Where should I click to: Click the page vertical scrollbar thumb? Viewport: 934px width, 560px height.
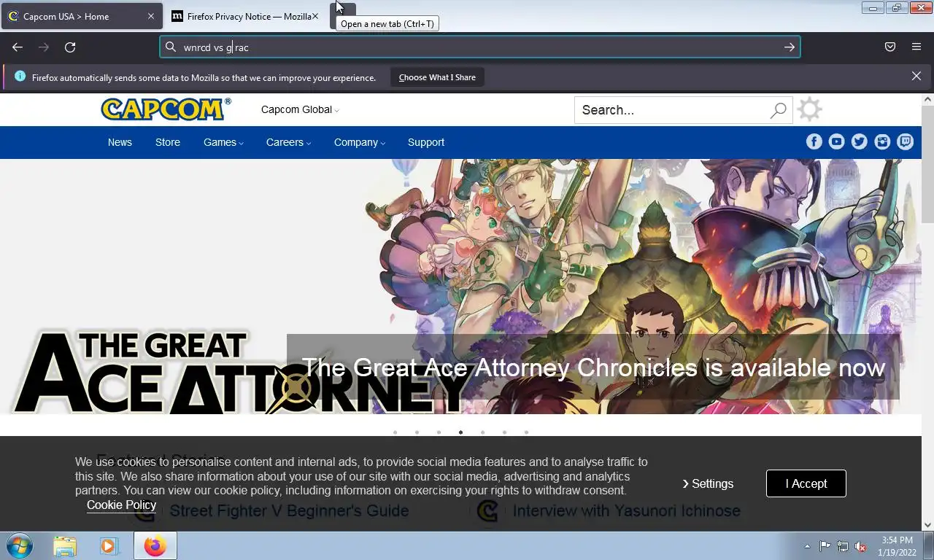[927, 164]
